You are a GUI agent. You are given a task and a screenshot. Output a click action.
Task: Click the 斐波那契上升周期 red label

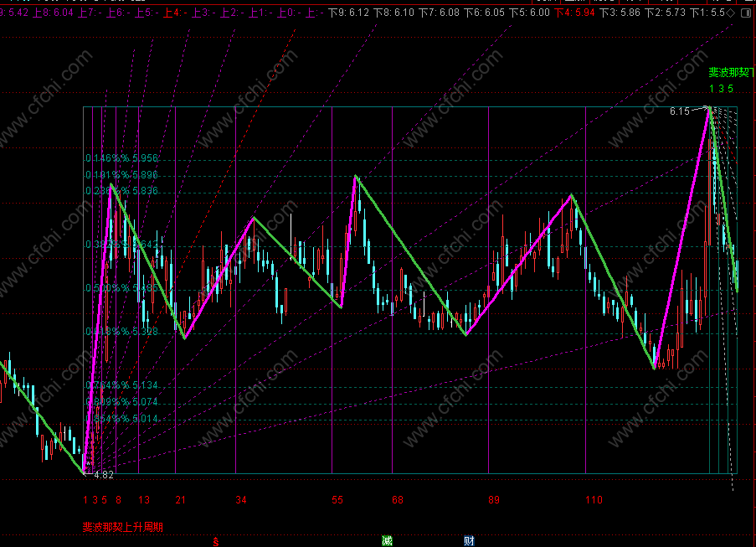point(122,527)
